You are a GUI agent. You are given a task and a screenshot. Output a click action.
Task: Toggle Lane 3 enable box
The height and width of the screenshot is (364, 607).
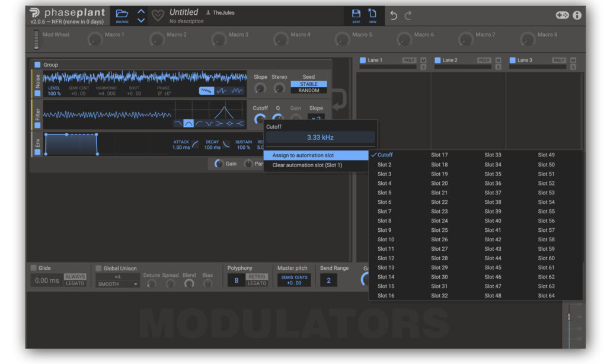(x=513, y=60)
